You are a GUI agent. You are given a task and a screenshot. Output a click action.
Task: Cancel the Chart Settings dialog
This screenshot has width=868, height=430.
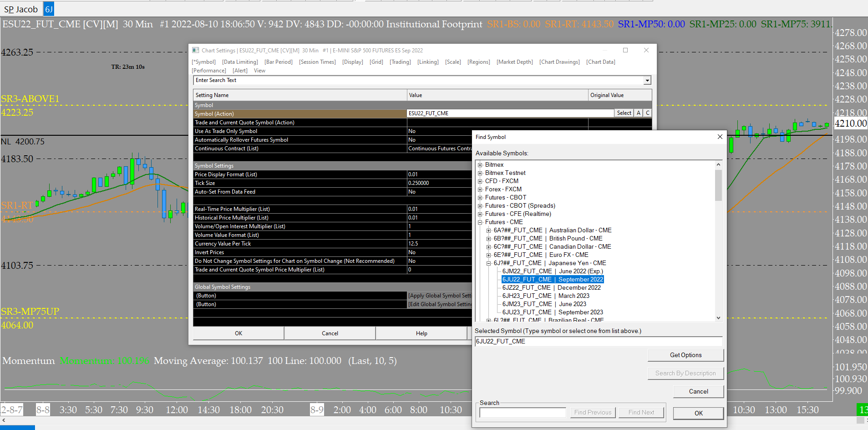point(330,333)
